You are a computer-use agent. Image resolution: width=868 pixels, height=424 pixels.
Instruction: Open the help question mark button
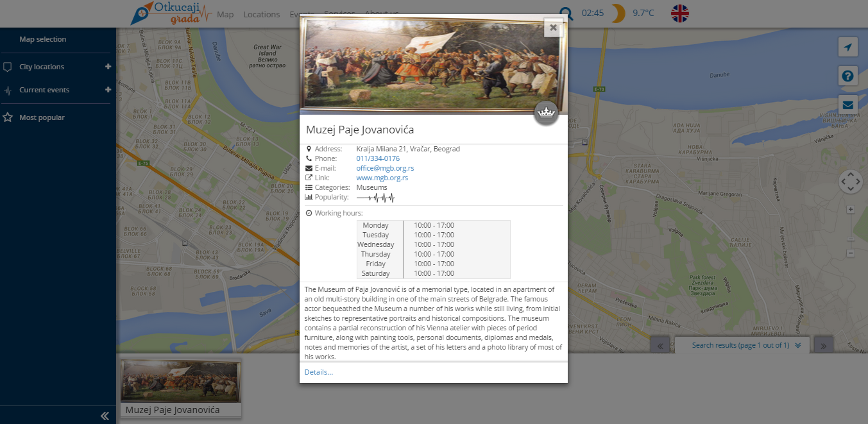[848, 76]
